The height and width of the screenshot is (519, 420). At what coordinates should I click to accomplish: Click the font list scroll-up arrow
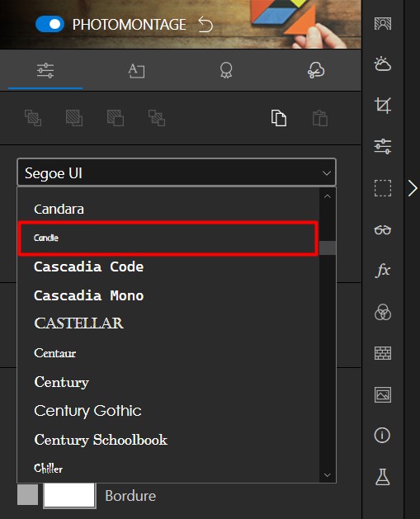[x=328, y=196]
